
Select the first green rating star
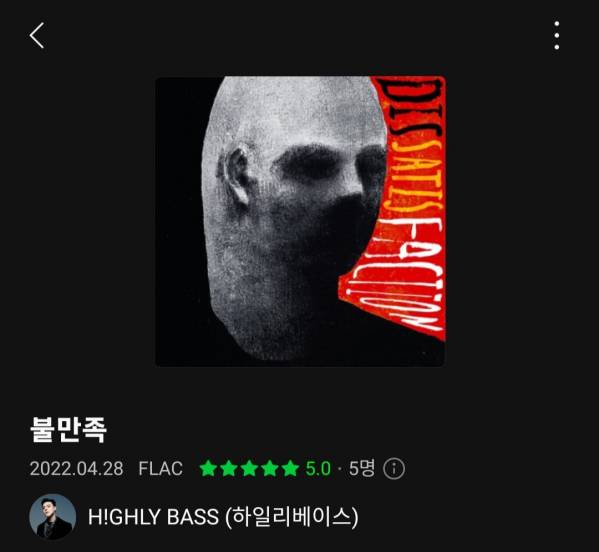coord(208,468)
